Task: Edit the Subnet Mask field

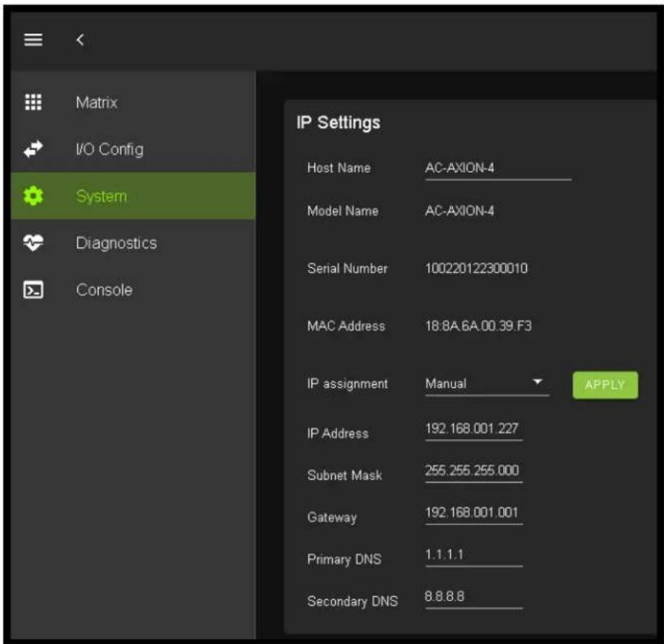Action: pos(474,471)
